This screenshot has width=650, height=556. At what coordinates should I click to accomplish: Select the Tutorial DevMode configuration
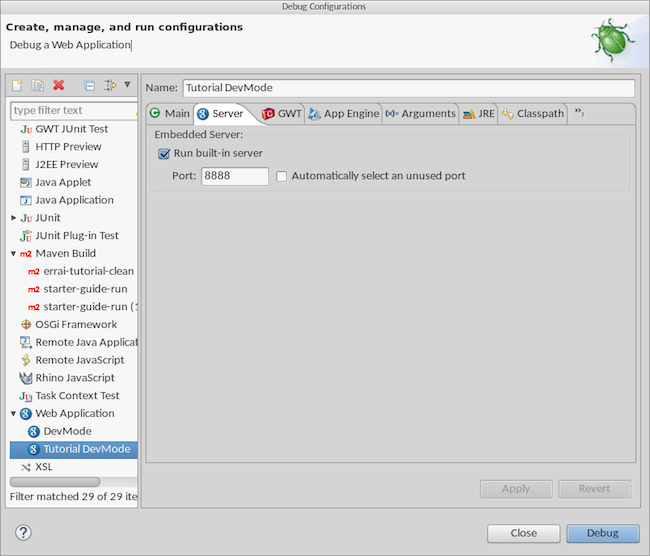pyautogui.click(x=74, y=449)
